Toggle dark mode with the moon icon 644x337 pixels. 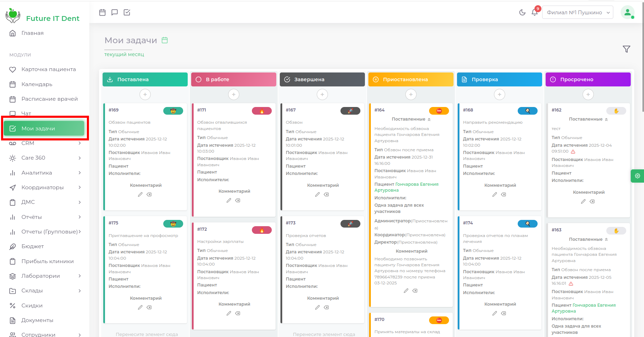pos(522,13)
